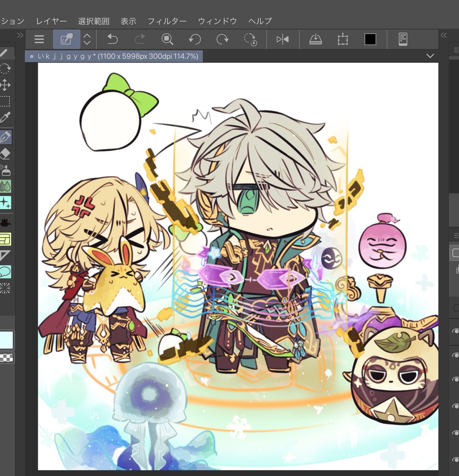Select the radial burst lines tool

[5, 288]
